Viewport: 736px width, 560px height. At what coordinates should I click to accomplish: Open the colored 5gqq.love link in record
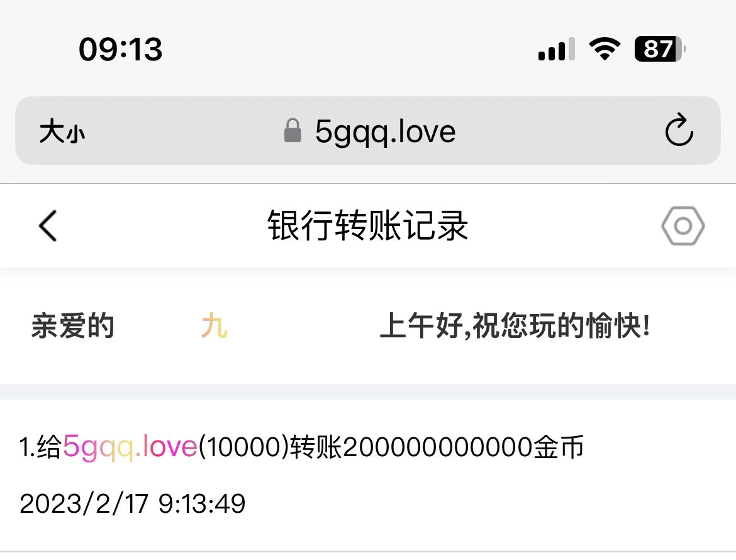coord(130,446)
